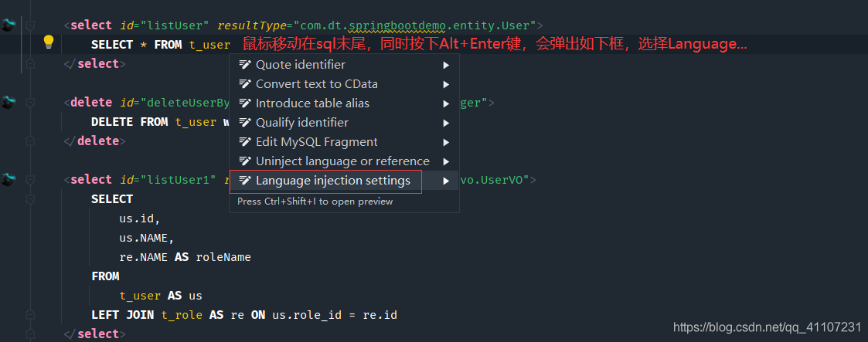Click the MyBatis gutter icon beside deleteUserBy delete
Screen dimensions: 868x342
(9, 102)
